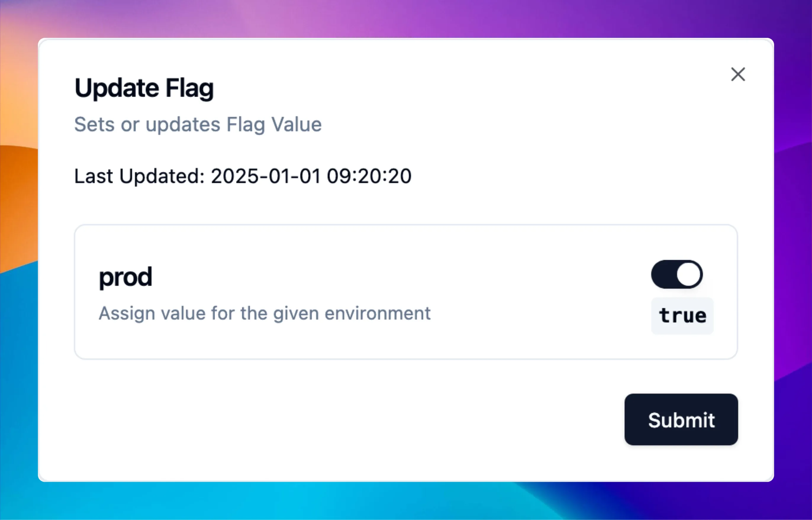
Task: Click the Sets or updates Flag Value subtitle
Action: [198, 124]
